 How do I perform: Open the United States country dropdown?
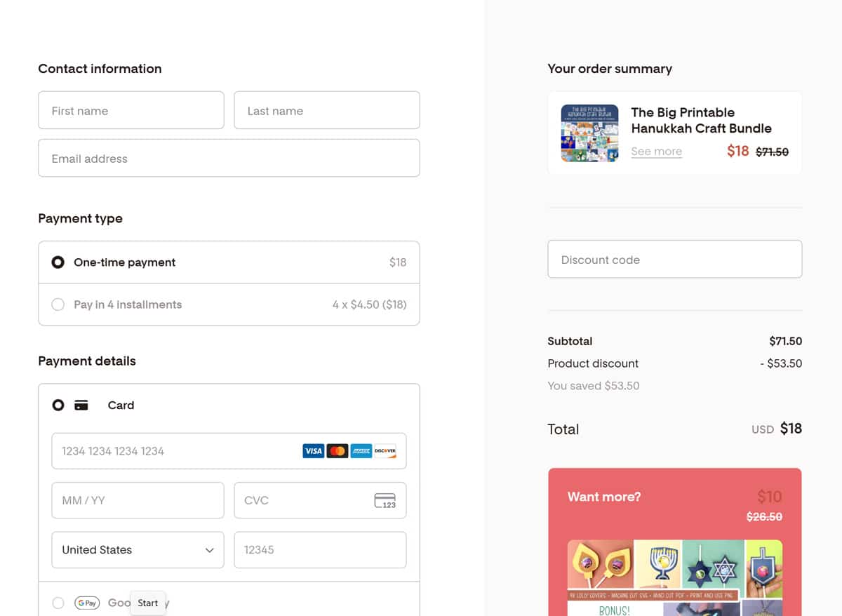138,550
